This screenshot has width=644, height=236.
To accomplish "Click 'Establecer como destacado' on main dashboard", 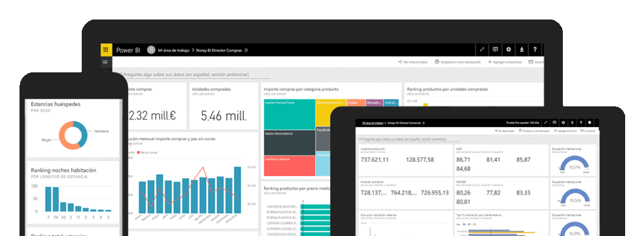I will (458, 62).
